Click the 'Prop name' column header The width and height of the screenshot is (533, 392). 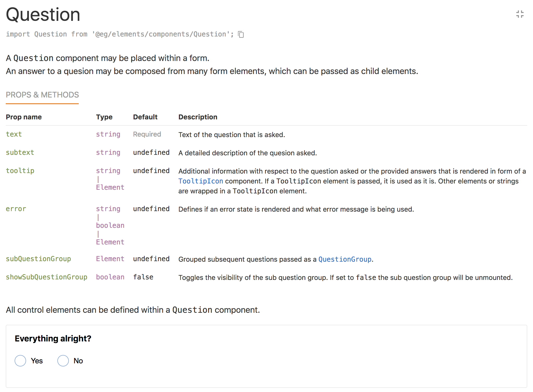tap(24, 117)
